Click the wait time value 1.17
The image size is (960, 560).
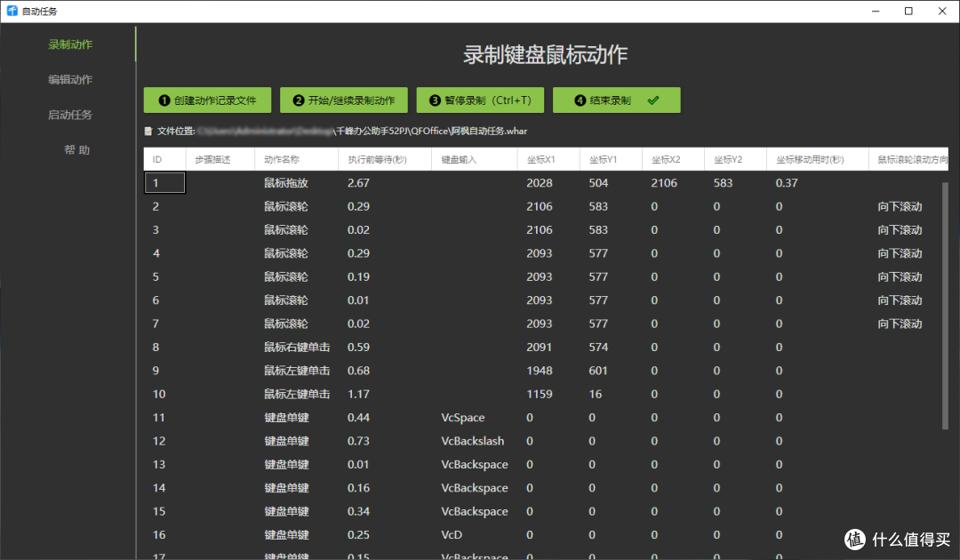[x=358, y=394]
